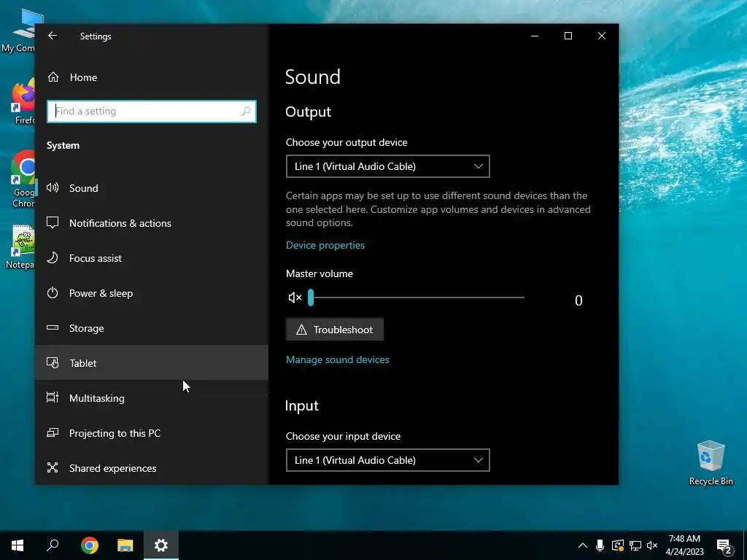Image resolution: width=747 pixels, height=560 pixels.
Task: Click the Shared experiences icon
Action: [x=53, y=467]
